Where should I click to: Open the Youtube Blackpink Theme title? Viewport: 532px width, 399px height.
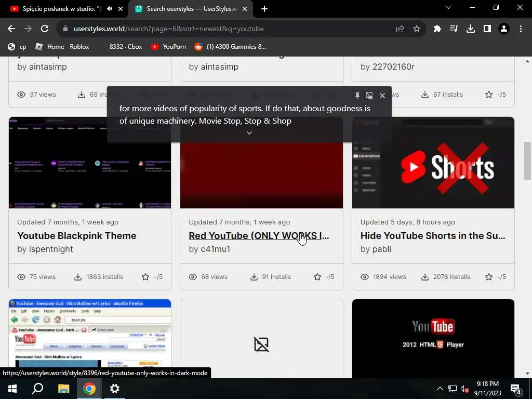77,236
